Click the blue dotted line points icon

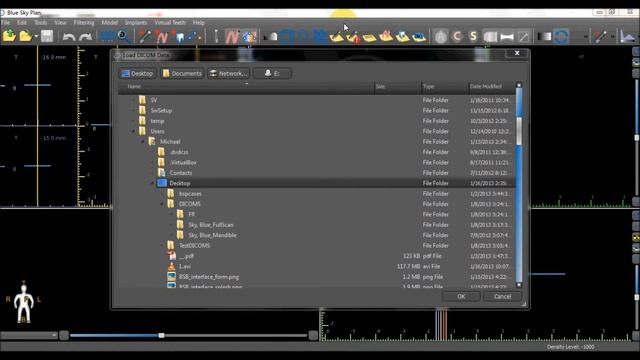point(195,37)
